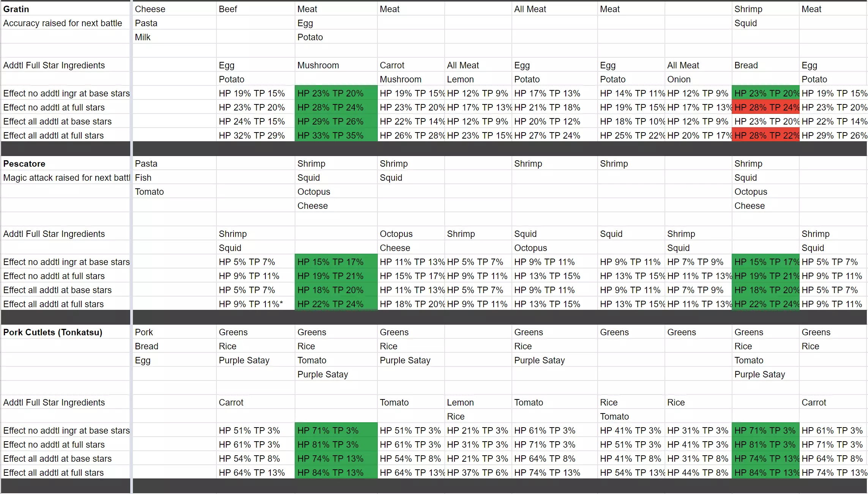Image resolution: width=868 pixels, height=494 pixels.
Task: Select the red HP 28% TP 22% cell
Action: click(765, 136)
